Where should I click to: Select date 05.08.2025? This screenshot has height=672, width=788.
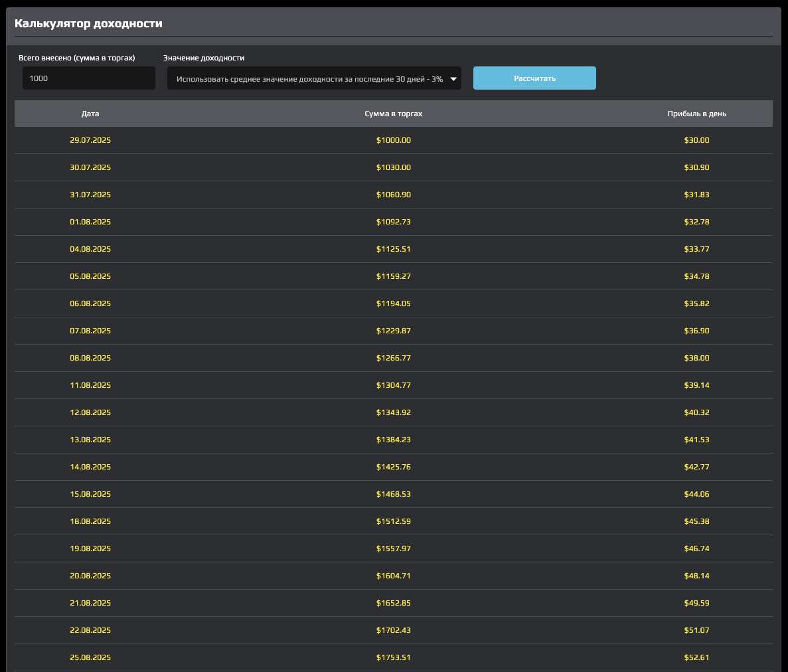(90, 276)
